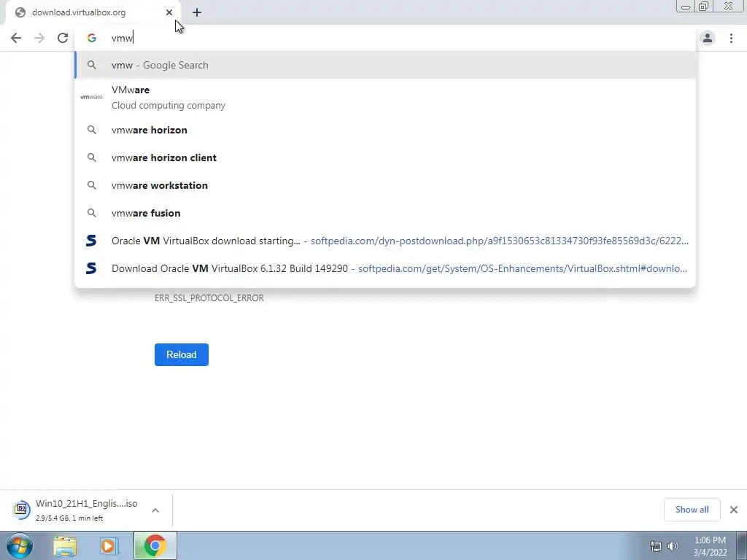
Task: Click the magnifier icon beside 'vmw - Google Search'
Action: pyautogui.click(x=91, y=65)
